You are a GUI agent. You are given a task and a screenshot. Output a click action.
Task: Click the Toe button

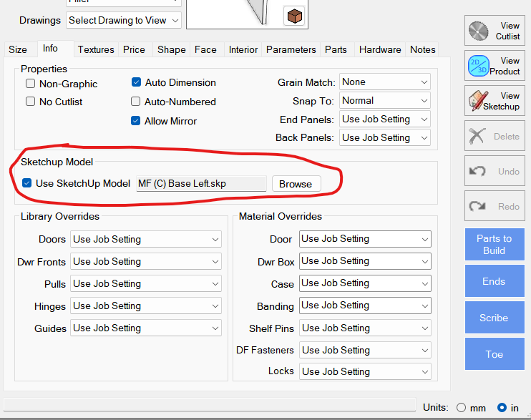pyautogui.click(x=495, y=354)
